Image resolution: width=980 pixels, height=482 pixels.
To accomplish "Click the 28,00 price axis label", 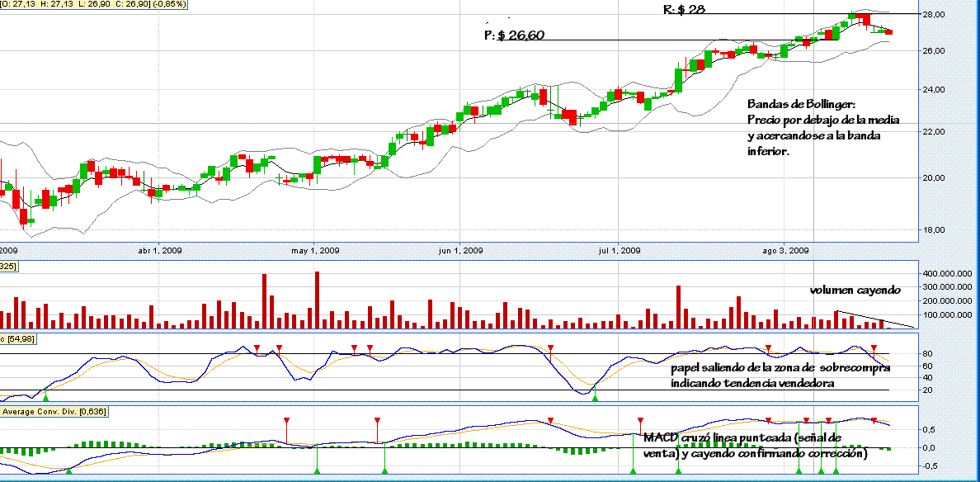I will pyautogui.click(x=935, y=15).
